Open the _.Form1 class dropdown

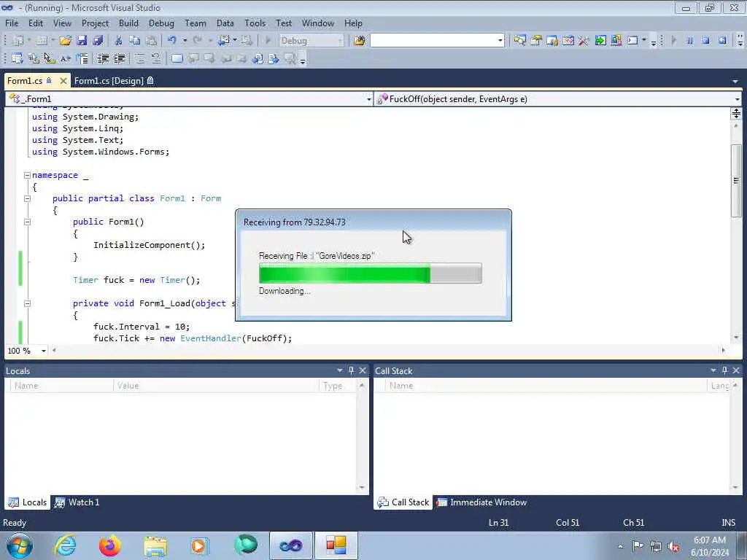[368, 99]
